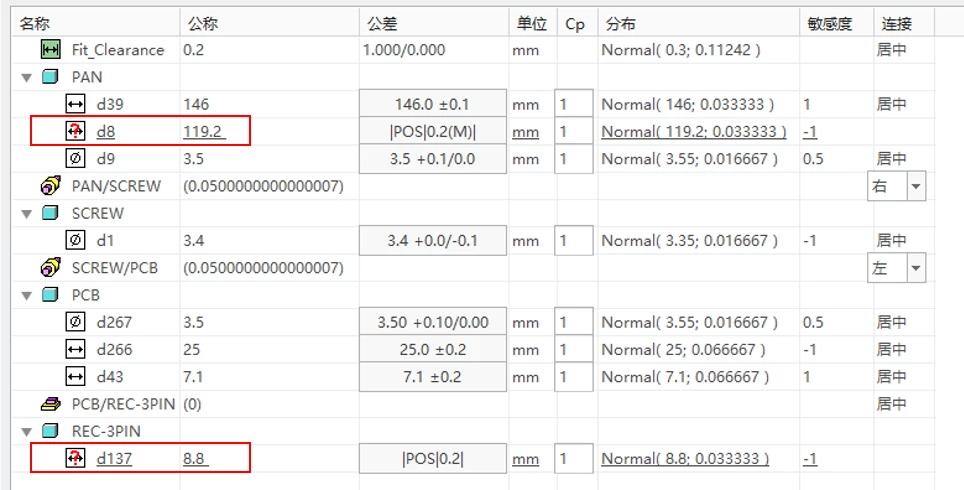Click the d266 linear dimension icon
The height and width of the screenshot is (490, 964).
coord(74,349)
